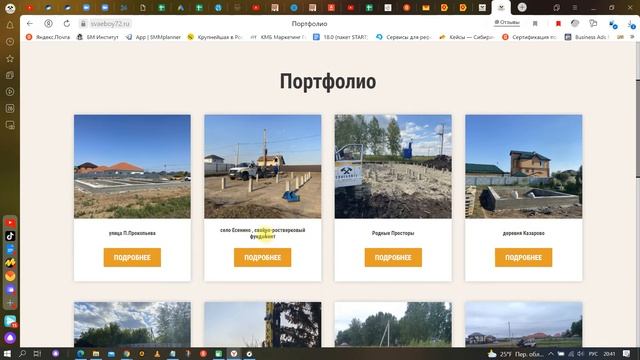This screenshot has height=360, width=640.
Task: Open the downloads arrow icon in toolbar
Action: click(631, 24)
